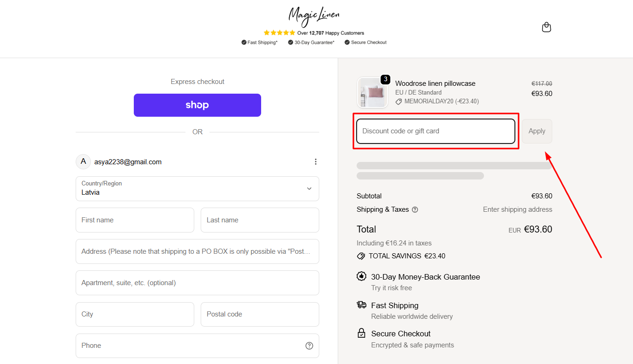Click the quantity badge showing 3
The height and width of the screenshot is (364, 633).
tap(386, 79)
